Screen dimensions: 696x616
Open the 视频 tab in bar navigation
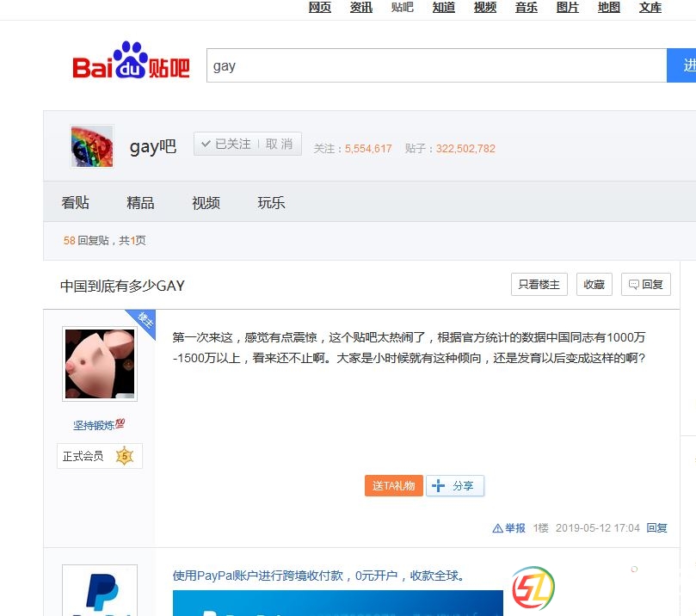pyautogui.click(x=206, y=203)
